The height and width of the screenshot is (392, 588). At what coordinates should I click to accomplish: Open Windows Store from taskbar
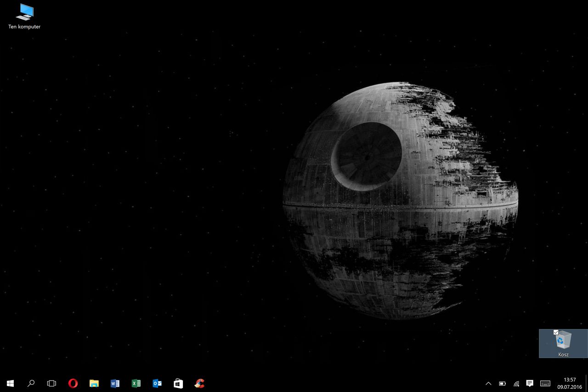(178, 383)
